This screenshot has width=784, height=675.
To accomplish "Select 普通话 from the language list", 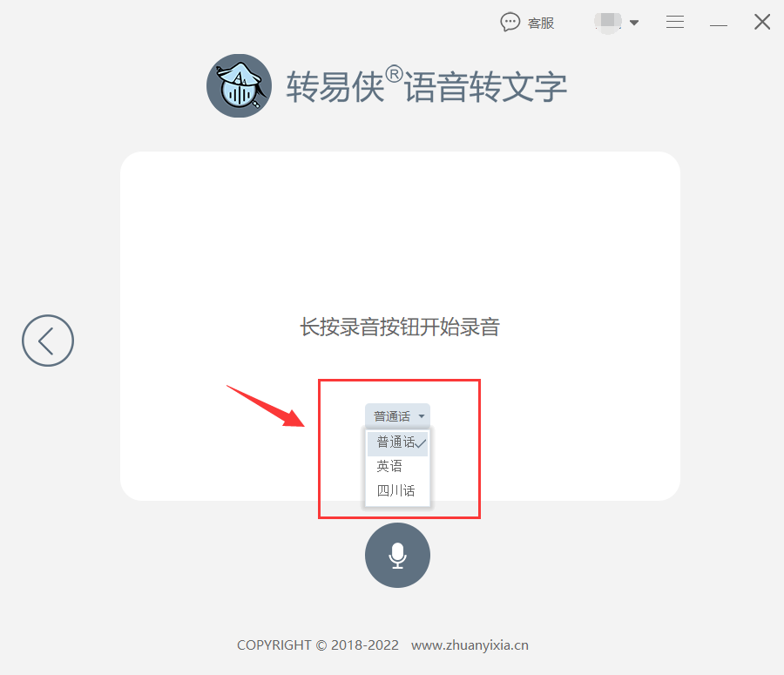I will [x=397, y=443].
